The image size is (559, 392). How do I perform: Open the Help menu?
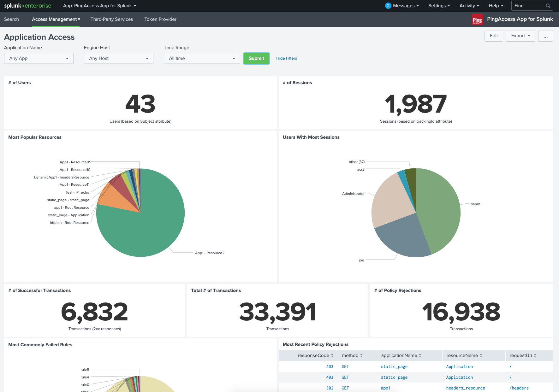tap(496, 6)
